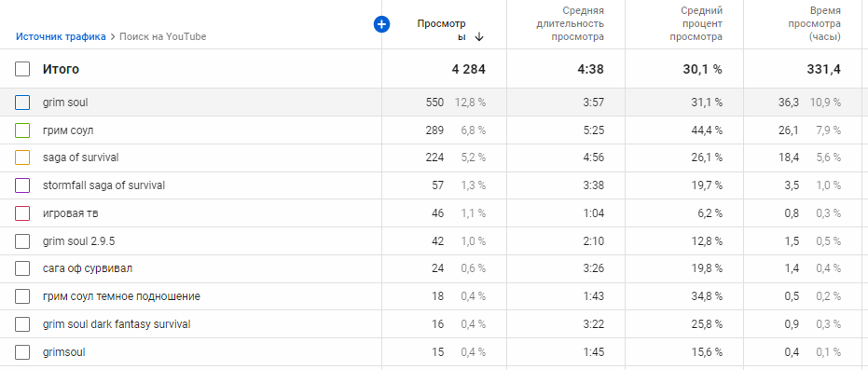Image resolution: width=868 pixels, height=370 pixels.
Task: Sort by Средний процент просмотра column
Action: click(696, 24)
